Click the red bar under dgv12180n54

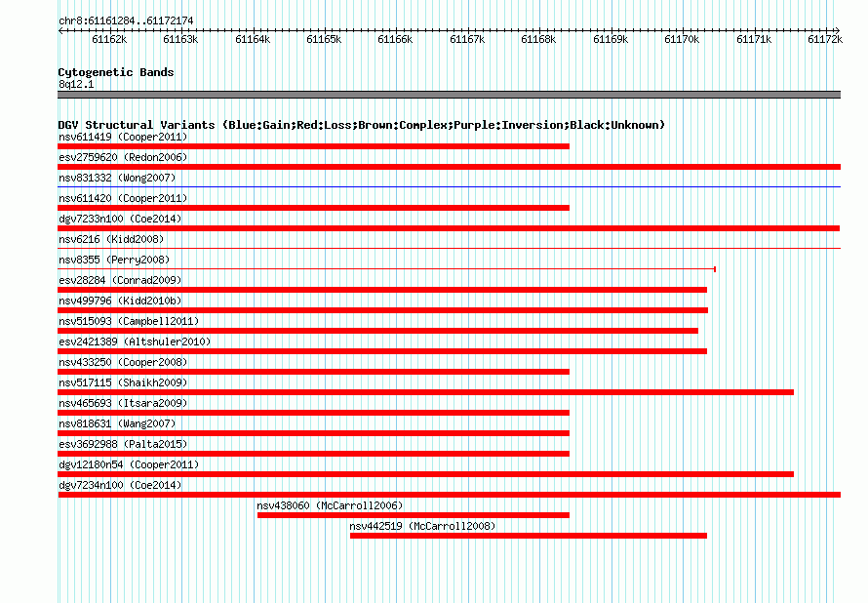(425, 474)
